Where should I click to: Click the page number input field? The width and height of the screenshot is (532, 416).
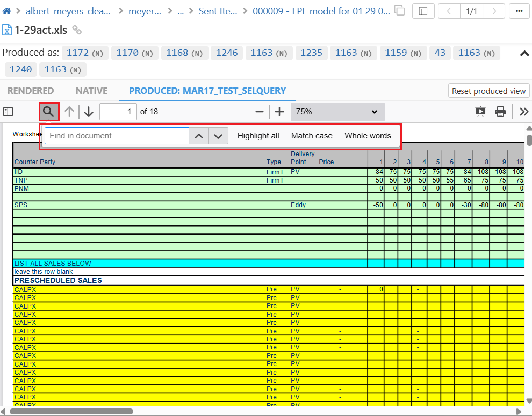point(118,112)
